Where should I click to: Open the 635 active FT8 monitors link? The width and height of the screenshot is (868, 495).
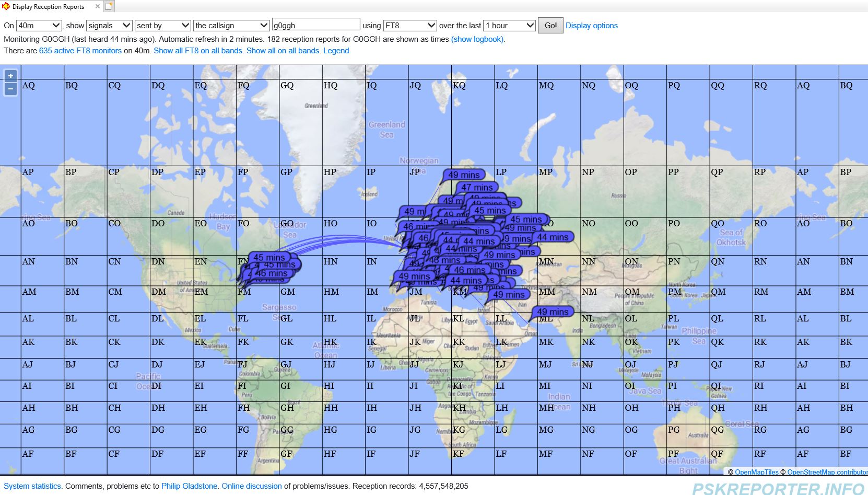coord(80,51)
